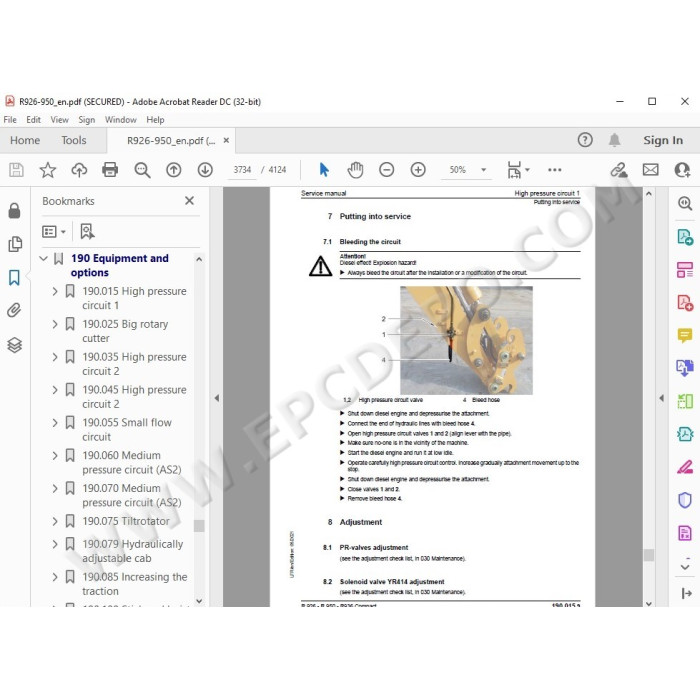Open the Sign menu
The image size is (700, 700).
coord(87,120)
